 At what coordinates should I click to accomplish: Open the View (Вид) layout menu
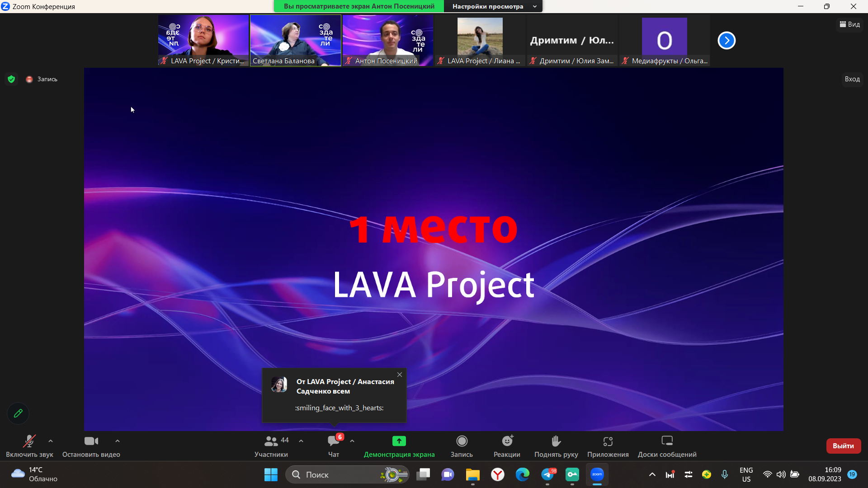tap(849, 24)
